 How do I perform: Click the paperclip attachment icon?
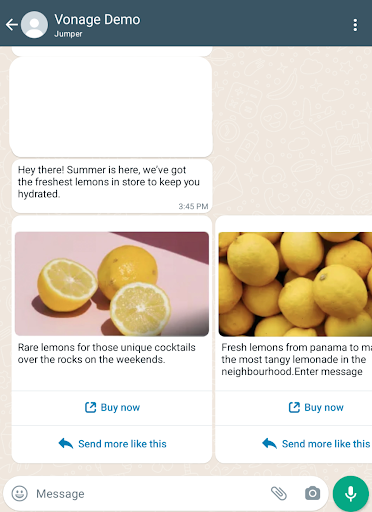(279, 493)
